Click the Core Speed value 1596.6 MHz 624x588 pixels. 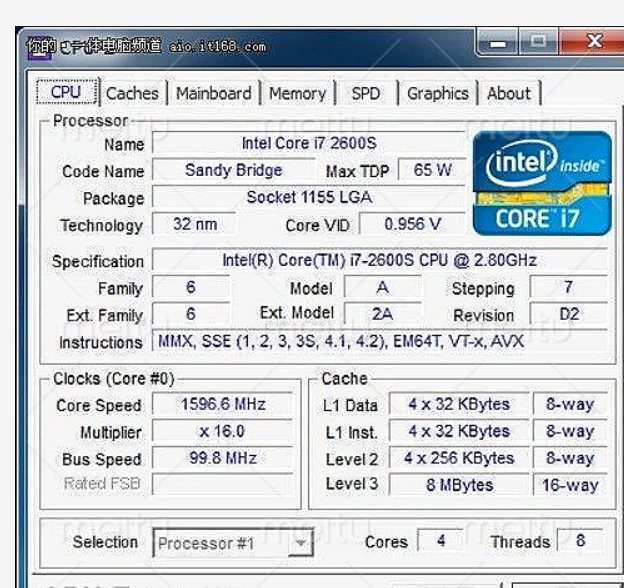222,404
